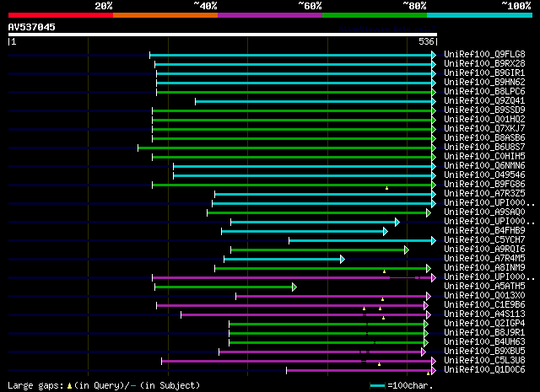
Task: Select the UniRef100_B4FHB9 label
Action: [484, 231]
